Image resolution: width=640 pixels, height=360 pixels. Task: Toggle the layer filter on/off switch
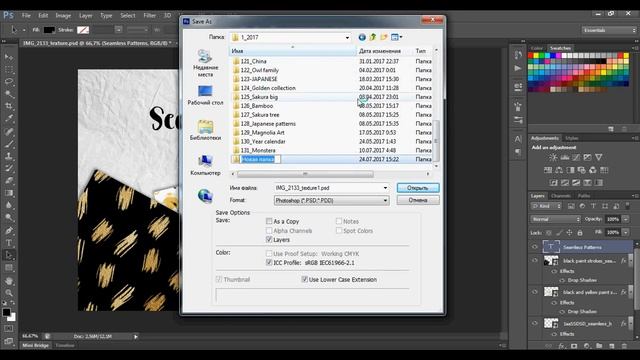click(x=627, y=205)
